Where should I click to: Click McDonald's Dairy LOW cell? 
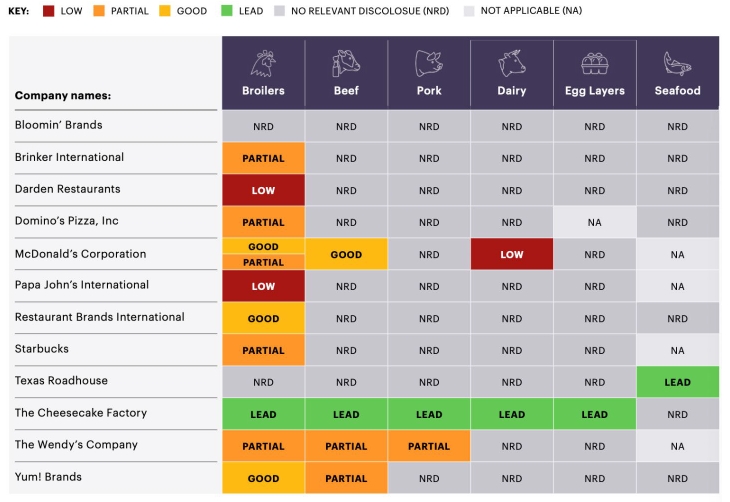(x=512, y=254)
